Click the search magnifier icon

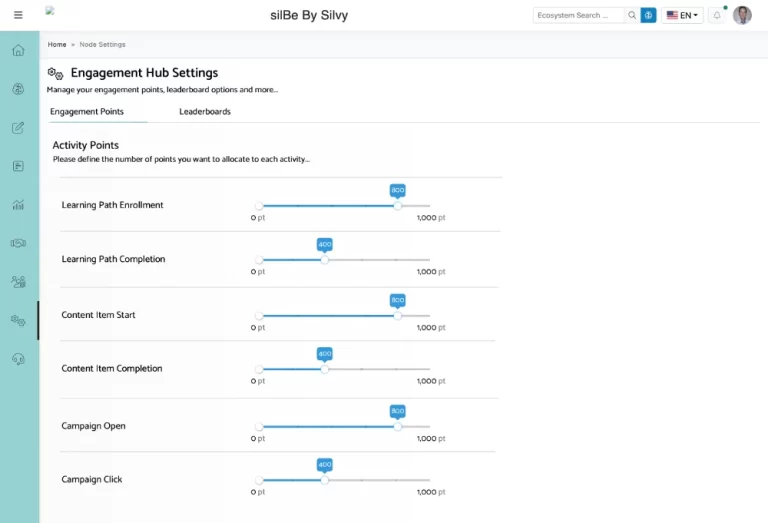631,15
